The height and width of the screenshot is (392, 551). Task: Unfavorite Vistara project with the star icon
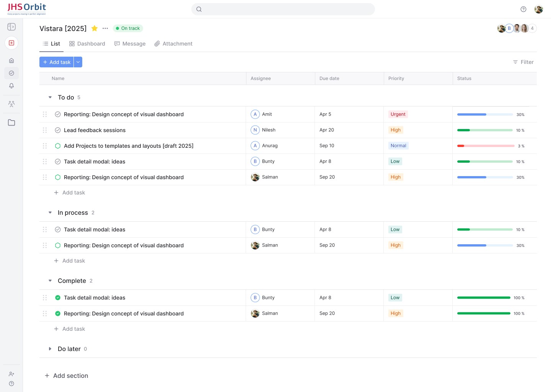tap(95, 28)
